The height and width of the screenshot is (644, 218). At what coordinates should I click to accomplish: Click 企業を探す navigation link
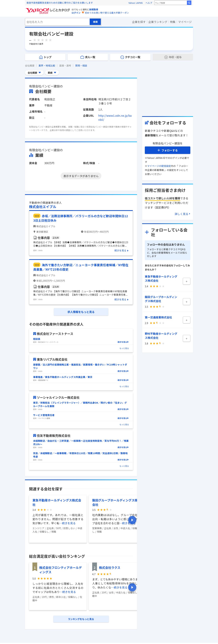139,22
